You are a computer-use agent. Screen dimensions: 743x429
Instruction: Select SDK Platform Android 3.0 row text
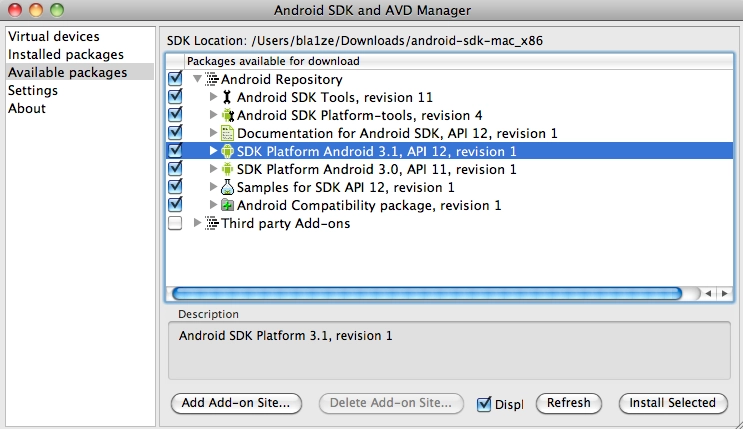click(x=376, y=169)
